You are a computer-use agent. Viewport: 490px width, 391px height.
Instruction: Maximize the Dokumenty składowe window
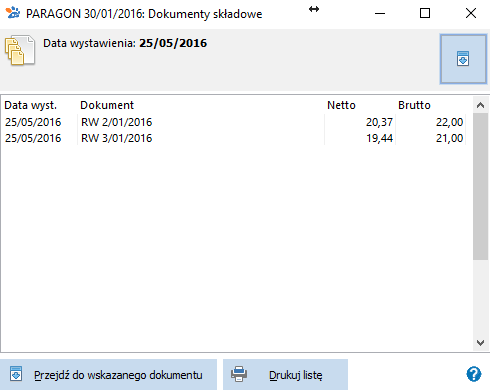pos(425,13)
